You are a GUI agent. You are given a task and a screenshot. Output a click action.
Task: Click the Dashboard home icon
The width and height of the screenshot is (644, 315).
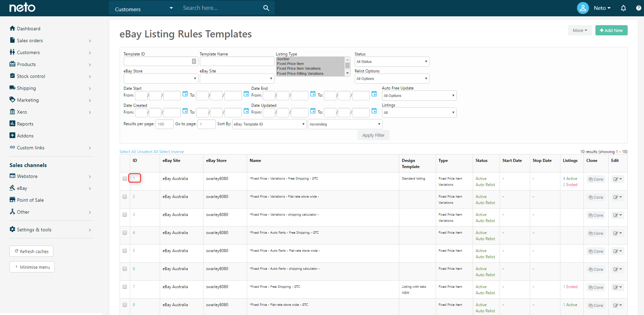(13, 28)
